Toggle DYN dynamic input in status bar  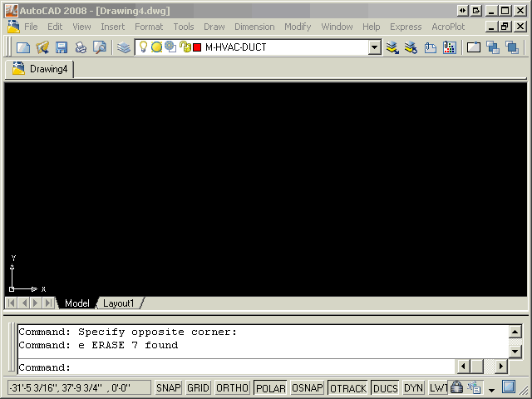pyautogui.click(x=414, y=387)
